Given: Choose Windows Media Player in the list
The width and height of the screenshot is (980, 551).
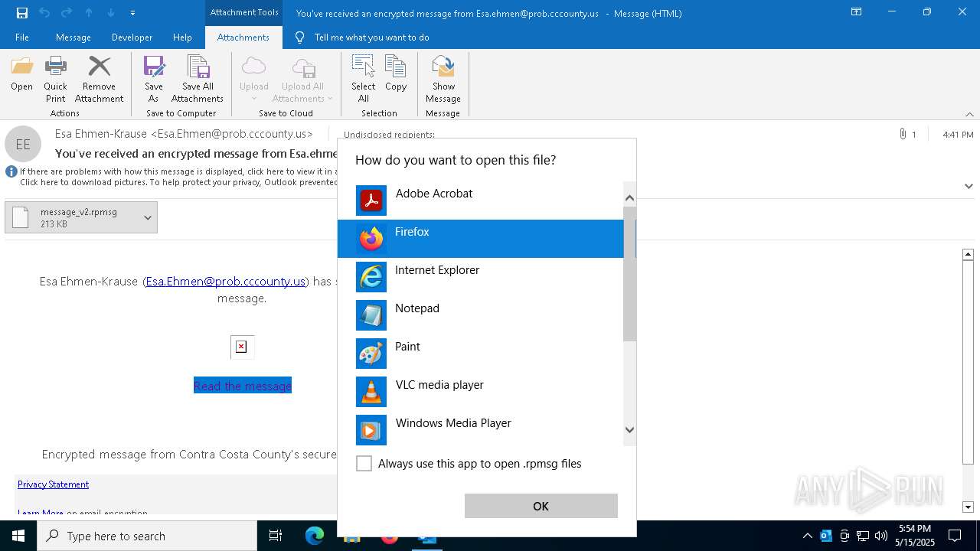Looking at the screenshot, I should (481, 430).
